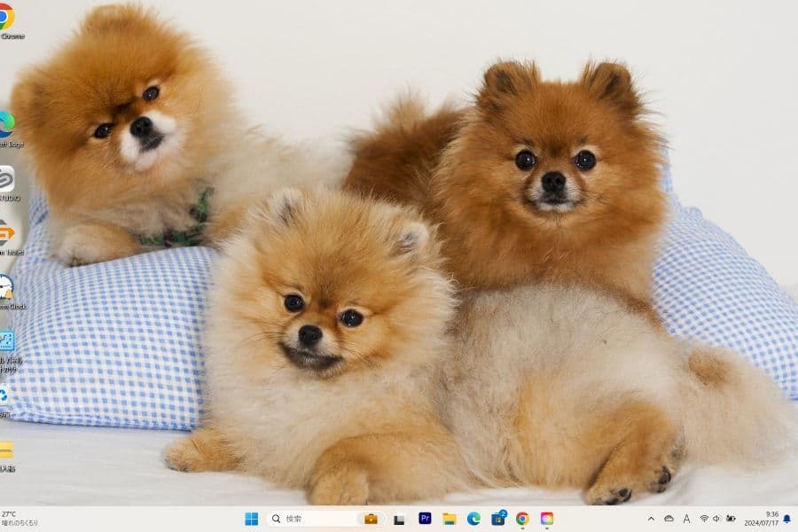Click the Windows Start button

(x=252, y=519)
